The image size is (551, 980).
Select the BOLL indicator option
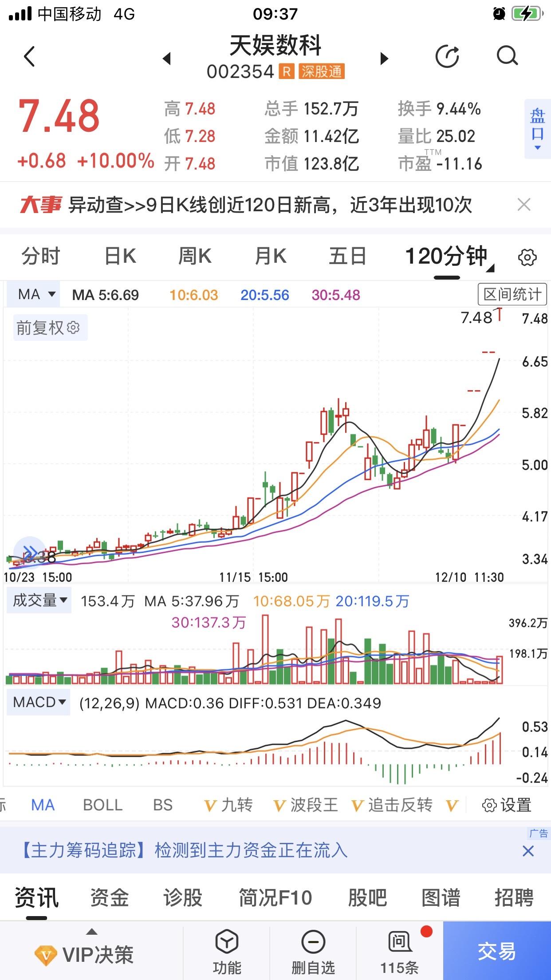tap(102, 805)
